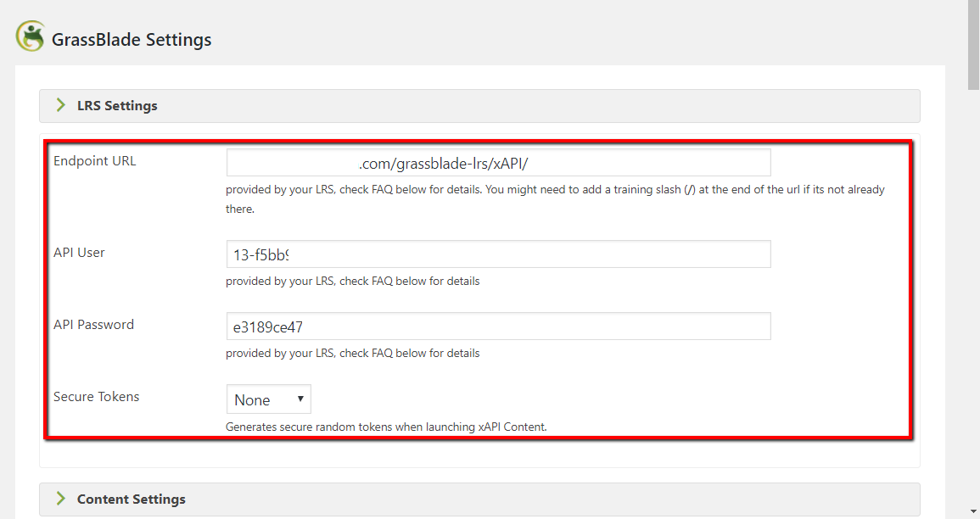This screenshot has width=980, height=519.
Task: Click the LRS Settings chevron arrow
Action: [60, 105]
